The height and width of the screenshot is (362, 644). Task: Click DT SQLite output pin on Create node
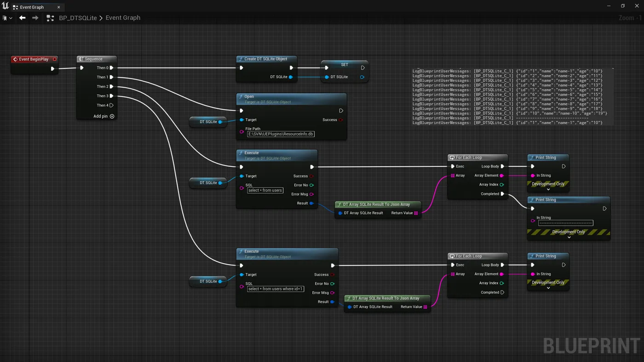pos(291,77)
